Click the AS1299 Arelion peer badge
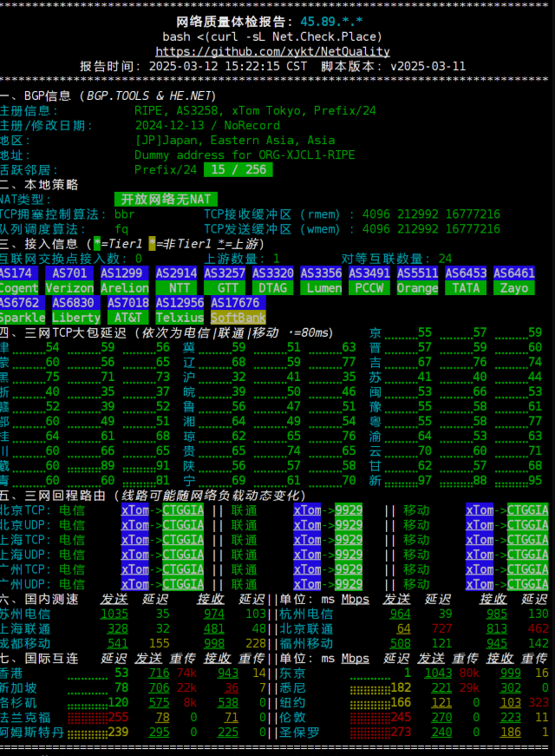This screenshot has width=555, height=756. (124, 280)
